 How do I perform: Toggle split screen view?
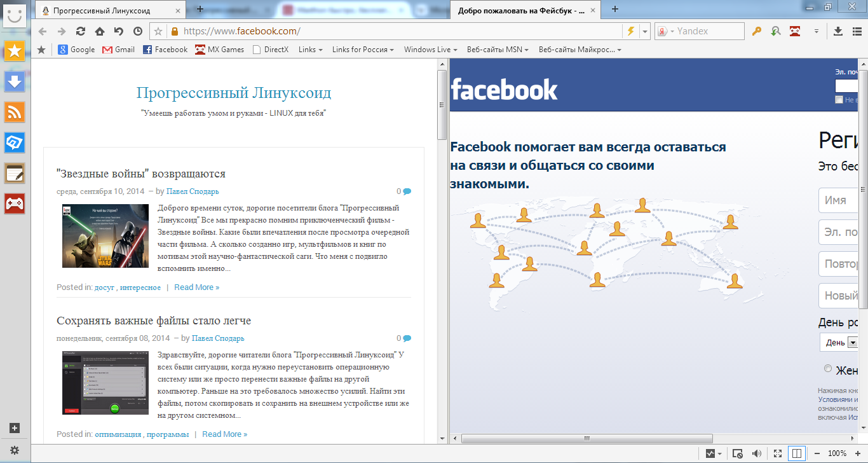[797, 453]
